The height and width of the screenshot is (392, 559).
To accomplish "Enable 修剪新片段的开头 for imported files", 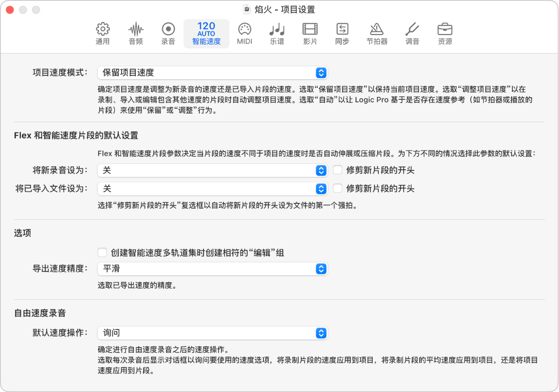I will click(x=338, y=189).
